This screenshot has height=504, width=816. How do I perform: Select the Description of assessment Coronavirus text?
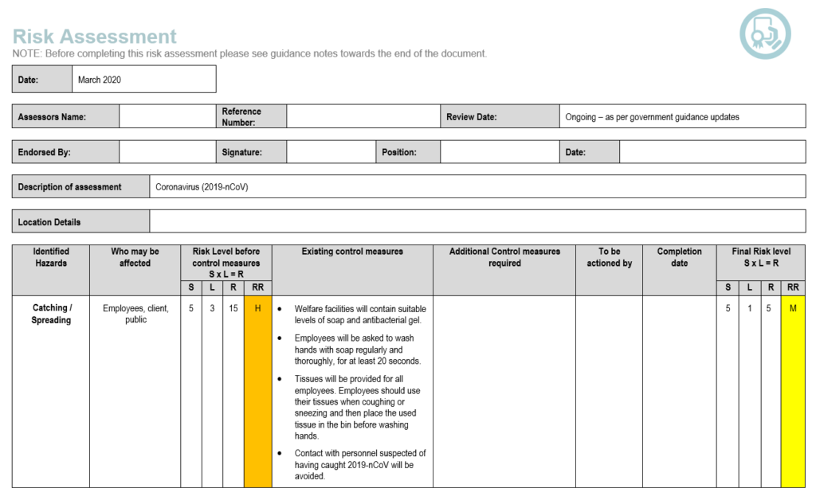pos(204,187)
